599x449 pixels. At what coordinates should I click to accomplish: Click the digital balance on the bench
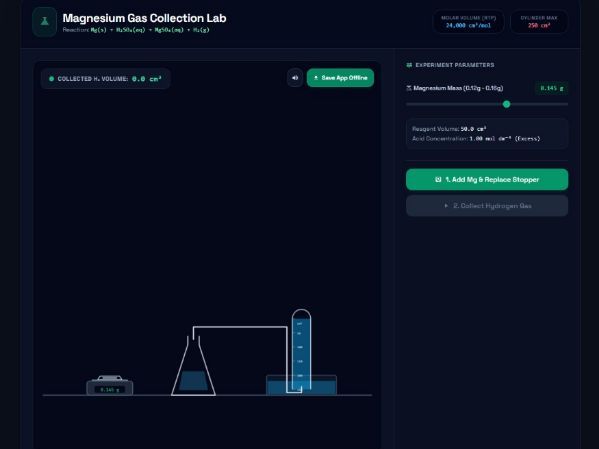tap(110, 385)
